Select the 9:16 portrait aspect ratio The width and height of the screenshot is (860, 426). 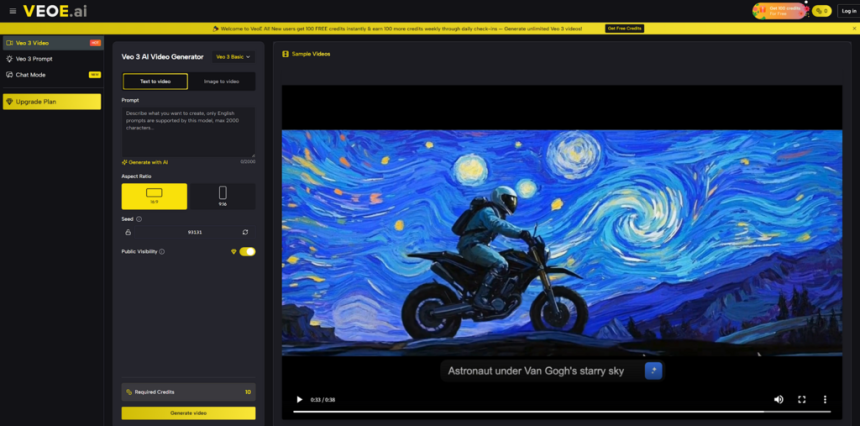[222, 196]
